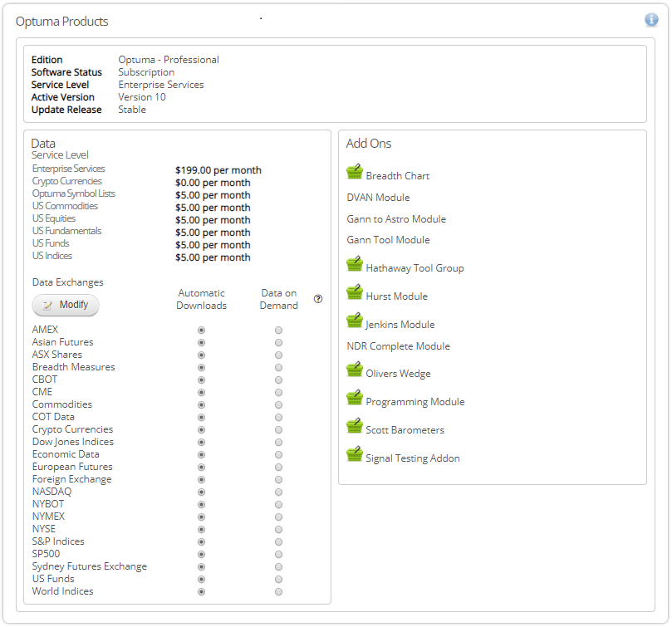Click the basket icon beside Breadth Chart
Image resolution: width=672 pixels, height=627 pixels.
[355, 173]
